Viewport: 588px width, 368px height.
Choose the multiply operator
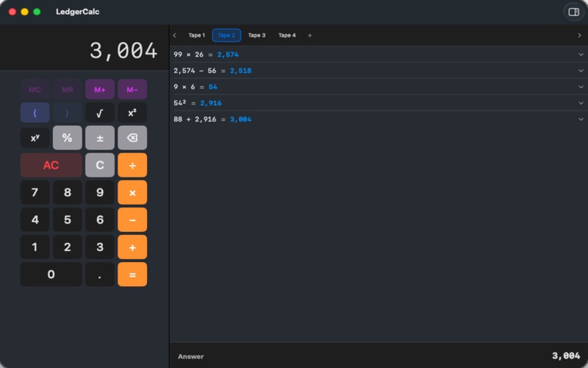coord(132,193)
